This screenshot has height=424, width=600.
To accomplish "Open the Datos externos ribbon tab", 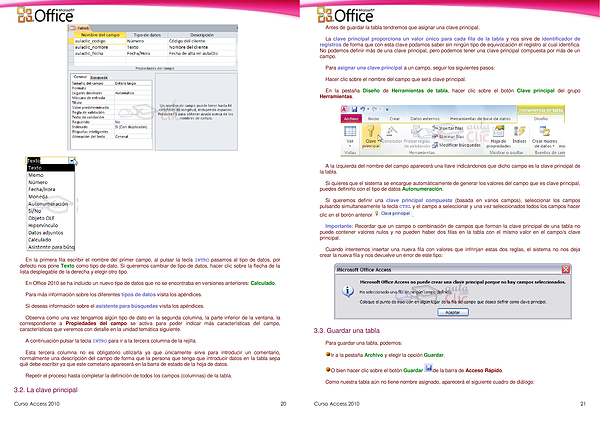I will point(425,119).
